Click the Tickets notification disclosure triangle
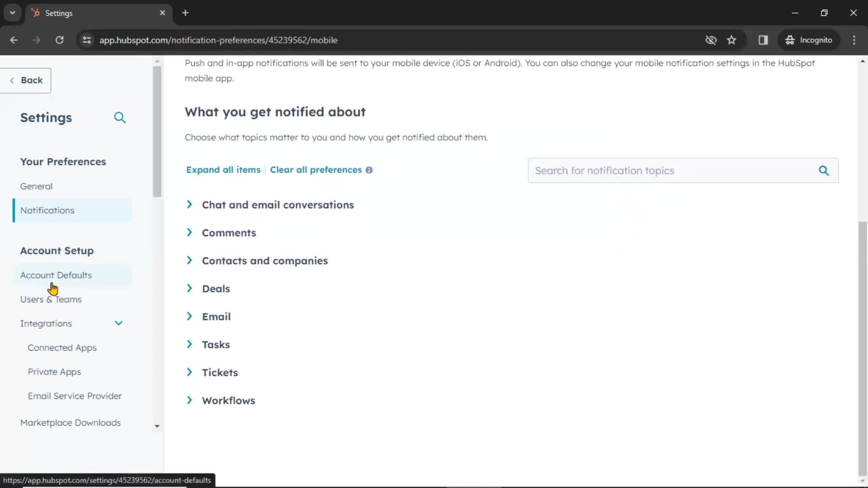This screenshot has width=868, height=488. pos(189,372)
